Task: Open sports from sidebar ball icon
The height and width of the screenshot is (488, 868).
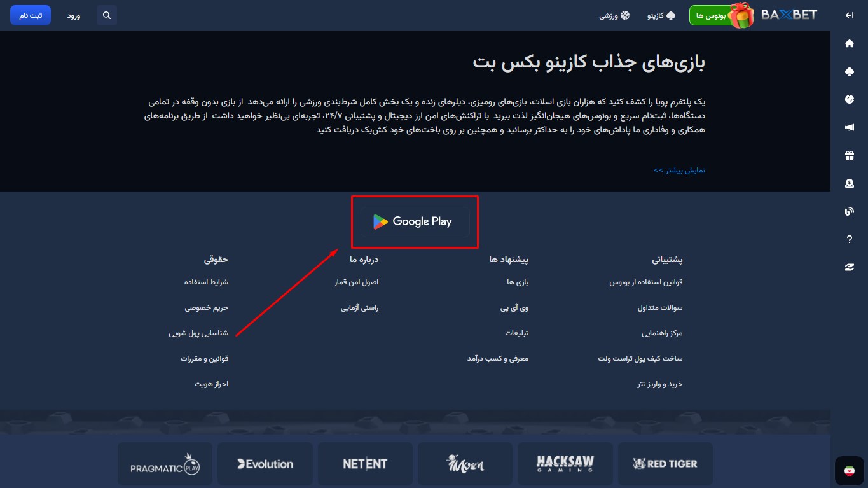Action: click(x=849, y=99)
